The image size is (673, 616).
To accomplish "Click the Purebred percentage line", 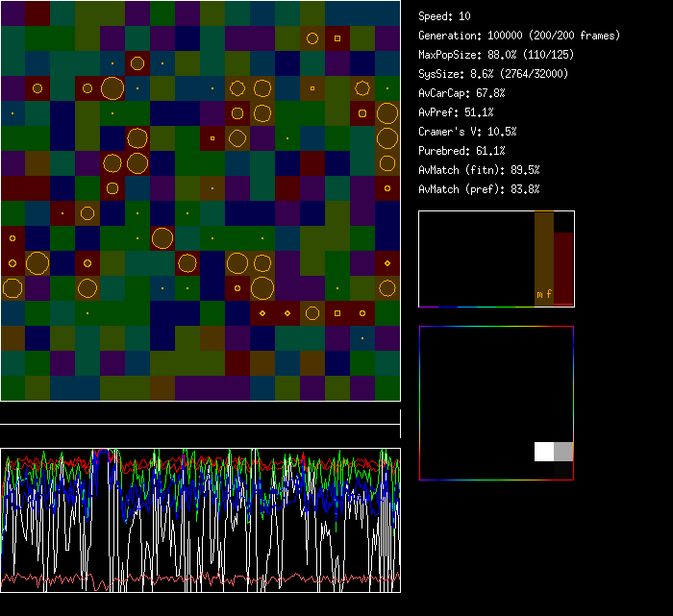I will point(461,151).
